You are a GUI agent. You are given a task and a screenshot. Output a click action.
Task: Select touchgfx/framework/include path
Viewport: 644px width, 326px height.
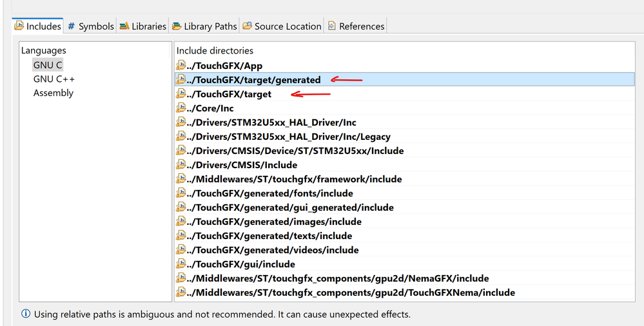tap(405, 179)
